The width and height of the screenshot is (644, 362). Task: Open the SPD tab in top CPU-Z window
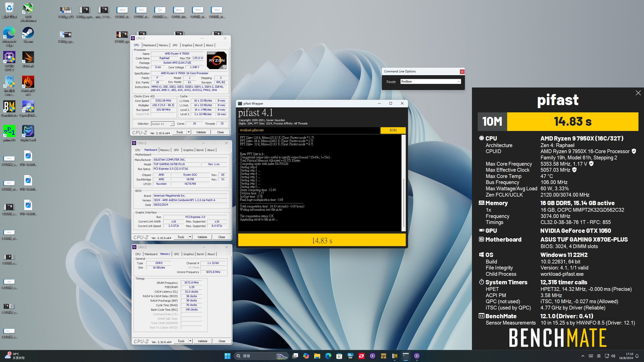click(175, 45)
